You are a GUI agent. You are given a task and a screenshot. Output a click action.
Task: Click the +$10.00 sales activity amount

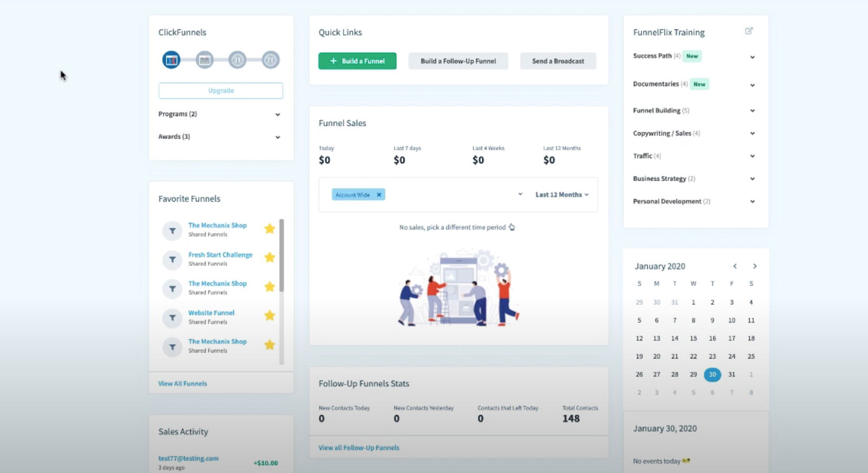pos(266,463)
